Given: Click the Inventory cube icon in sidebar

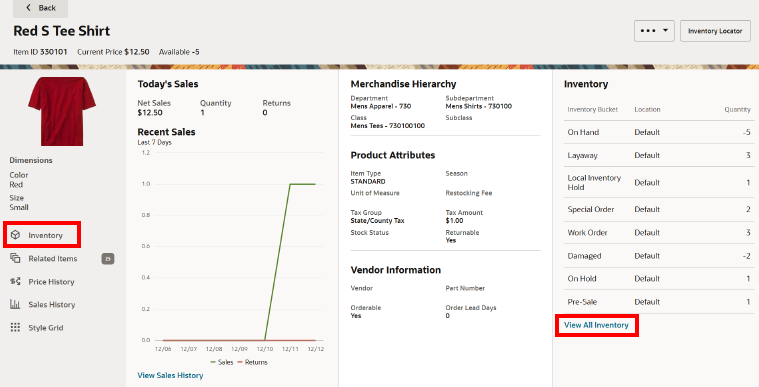Looking at the screenshot, I should click(15, 235).
